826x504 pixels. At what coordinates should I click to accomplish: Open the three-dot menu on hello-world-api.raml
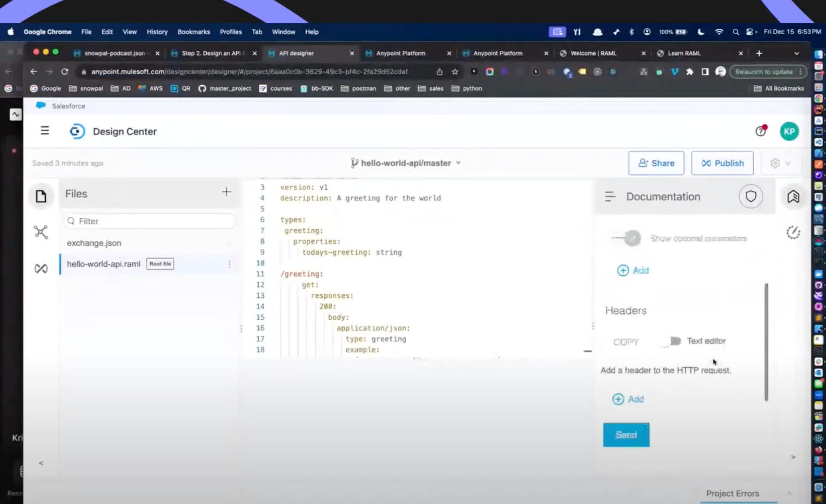coord(229,264)
